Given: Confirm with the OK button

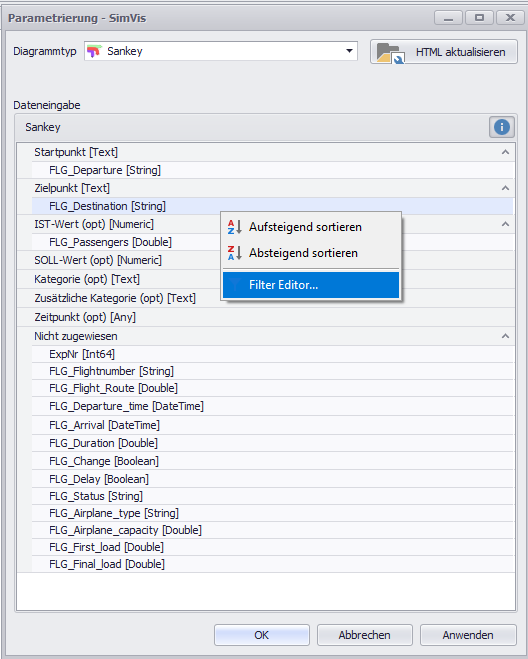Looking at the screenshot, I should click(261, 635).
